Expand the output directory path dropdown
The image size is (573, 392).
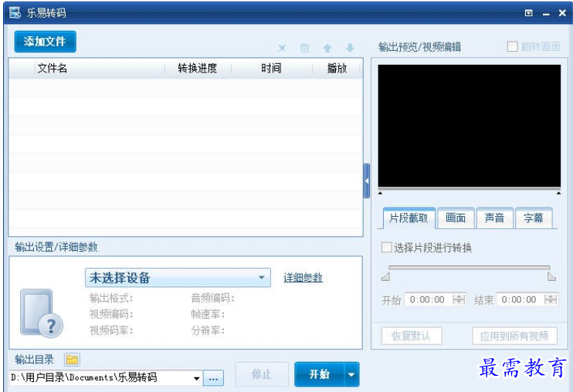197,378
